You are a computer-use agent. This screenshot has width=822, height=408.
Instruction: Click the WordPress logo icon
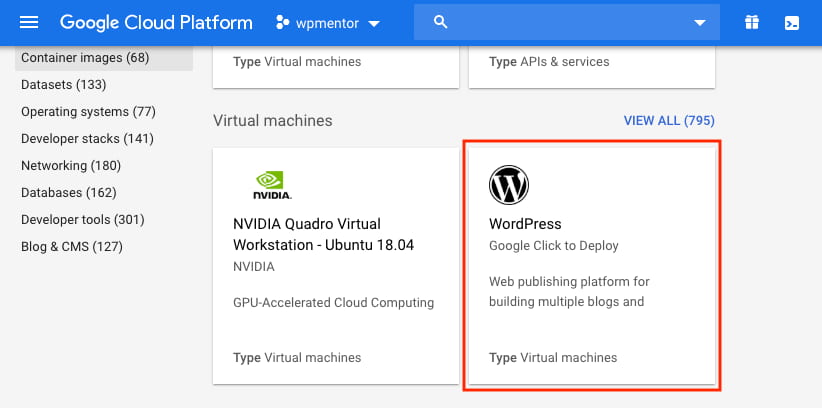coord(509,185)
